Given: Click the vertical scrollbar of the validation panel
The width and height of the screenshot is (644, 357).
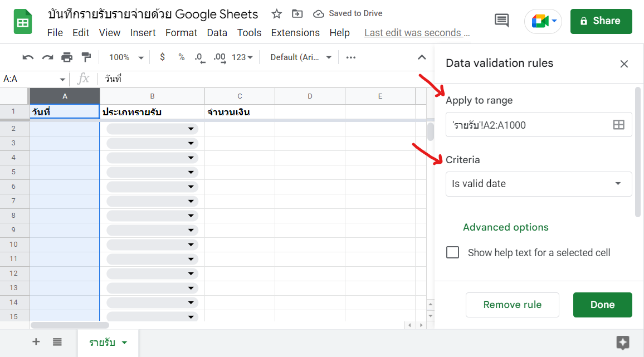Looking at the screenshot, I should [x=637, y=152].
